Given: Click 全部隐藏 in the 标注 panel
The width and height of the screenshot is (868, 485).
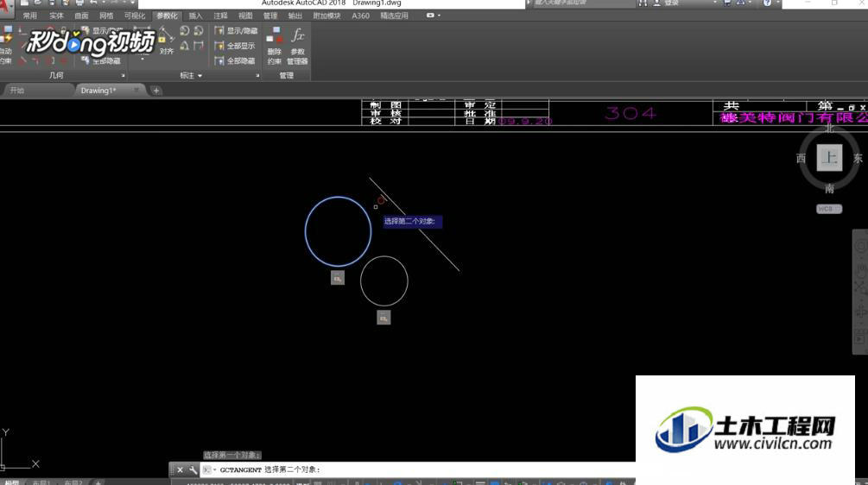Looking at the screenshot, I should pyautogui.click(x=235, y=60).
